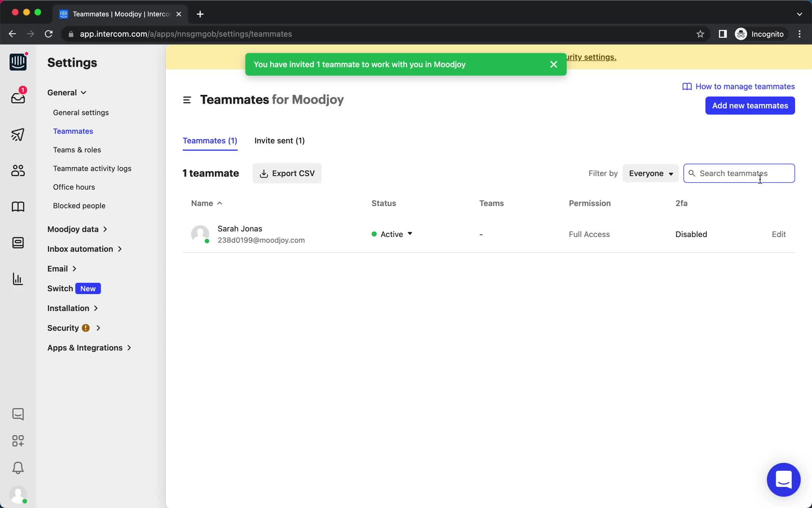Open the Notifications bell icon
The image size is (812, 508).
17,468
